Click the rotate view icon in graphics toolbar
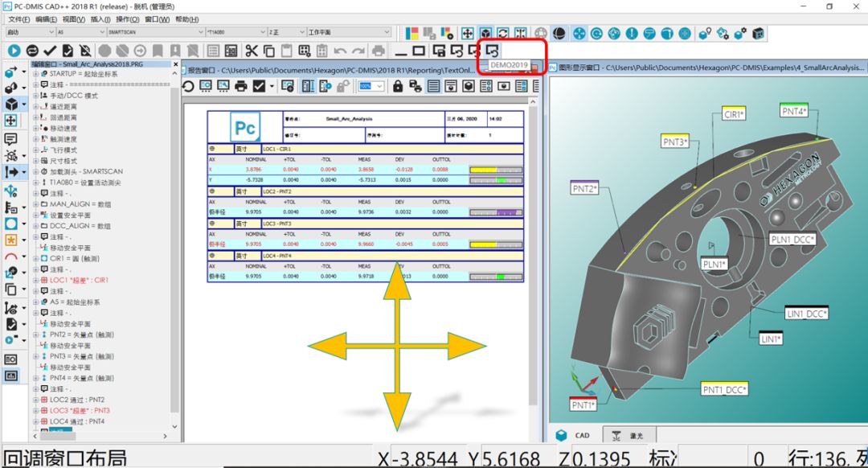The height and width of the screenshot is (468, 868). [x=502, y=33]
